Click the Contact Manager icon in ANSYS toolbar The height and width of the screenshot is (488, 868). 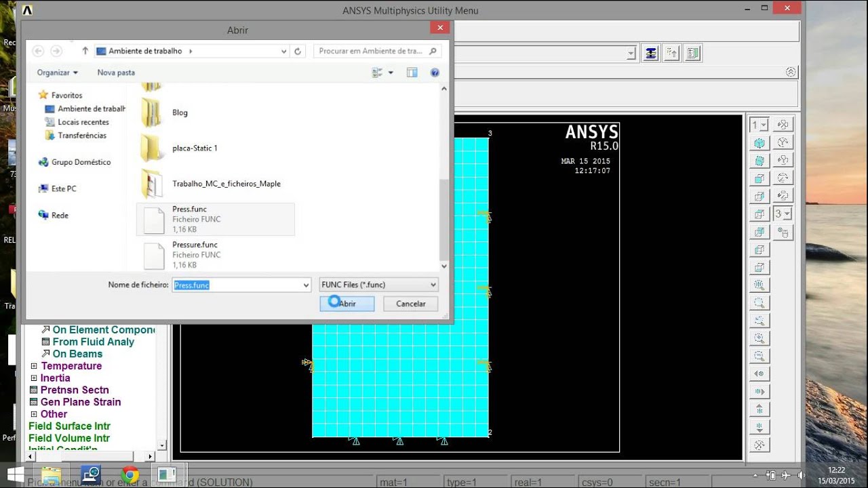(692, 53)
